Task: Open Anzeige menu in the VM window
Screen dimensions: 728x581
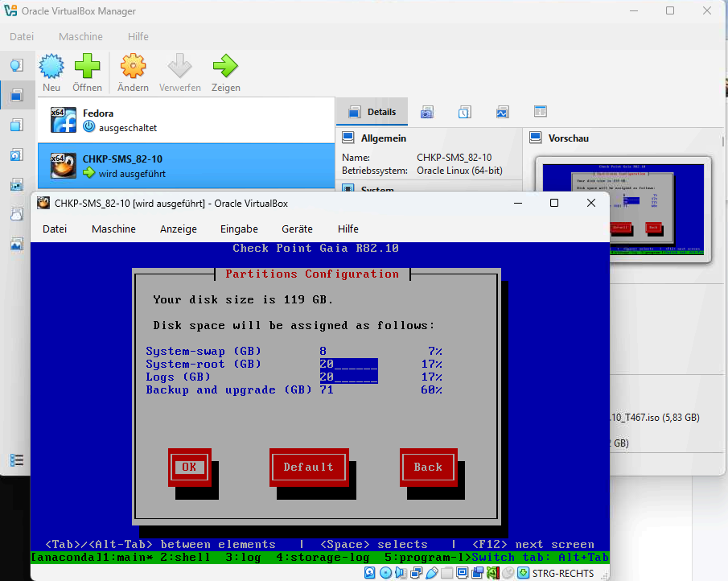Action: (179, 229)
